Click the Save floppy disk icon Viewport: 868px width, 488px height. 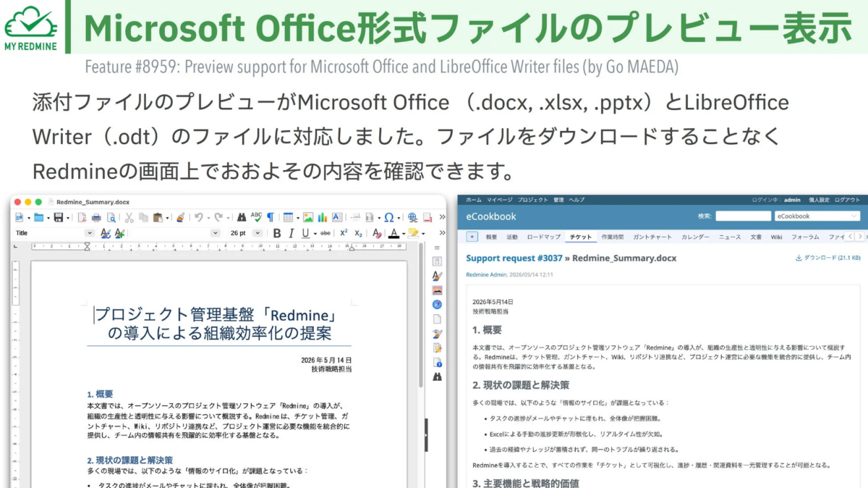point(58,216)
